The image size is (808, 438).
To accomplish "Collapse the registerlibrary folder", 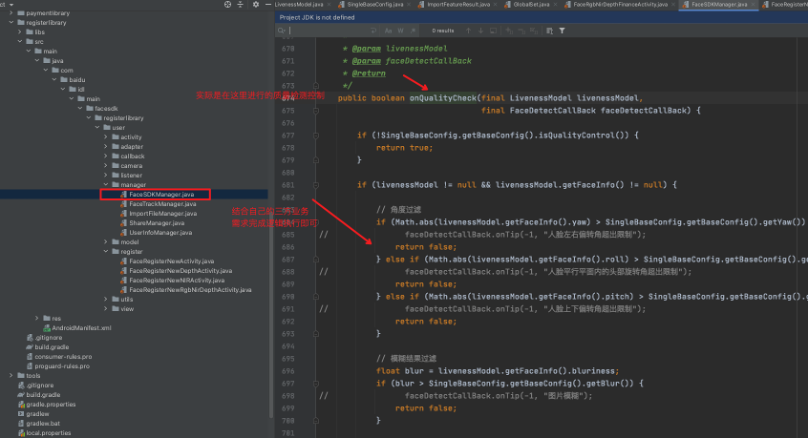I will click(x=11, y=23).
